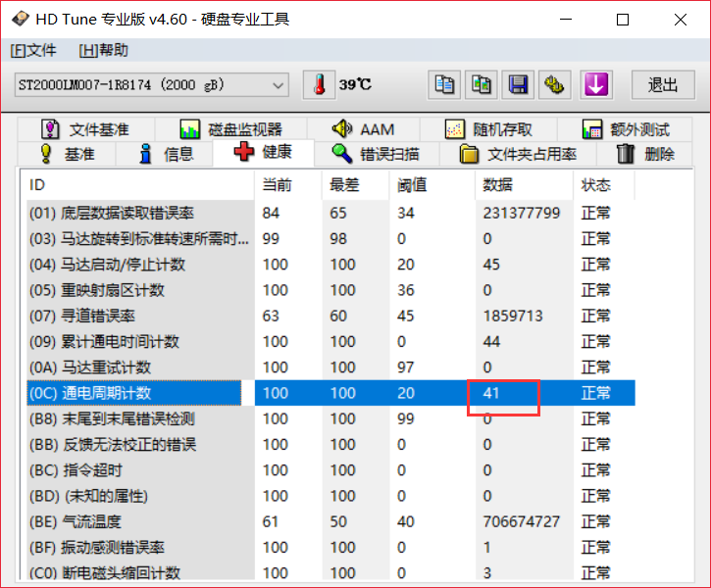
Task: Click the thermometer temperature icon
Action: click(320, 84)
